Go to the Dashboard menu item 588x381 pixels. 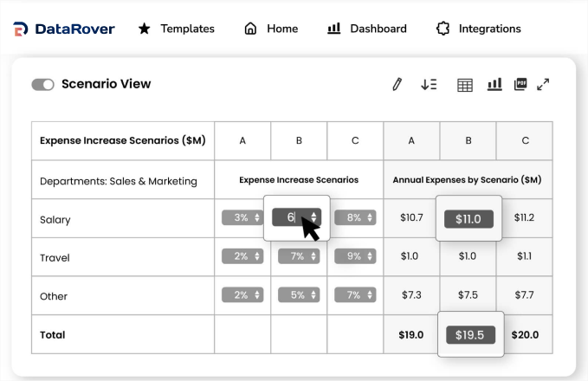367,29
